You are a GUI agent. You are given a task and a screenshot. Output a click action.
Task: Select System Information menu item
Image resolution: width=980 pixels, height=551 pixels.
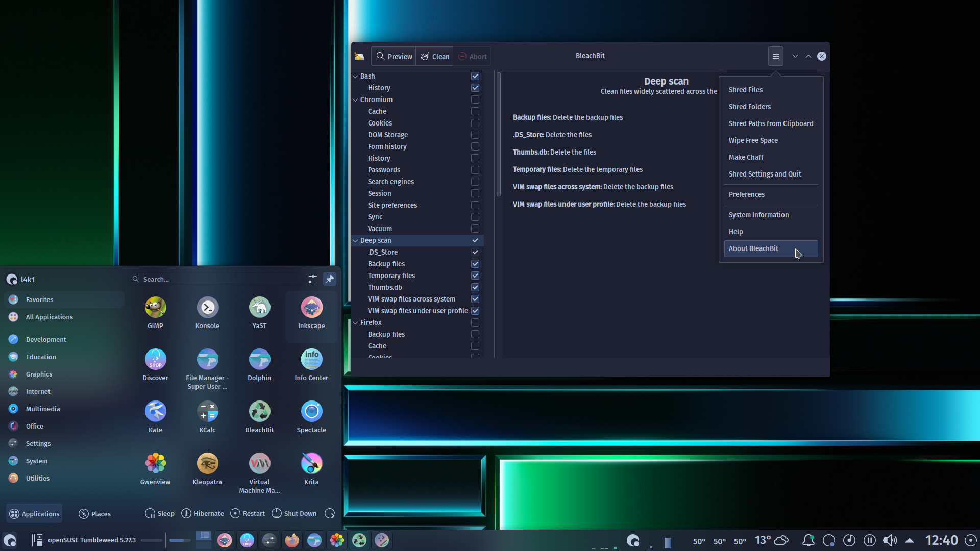coord(771,215)
